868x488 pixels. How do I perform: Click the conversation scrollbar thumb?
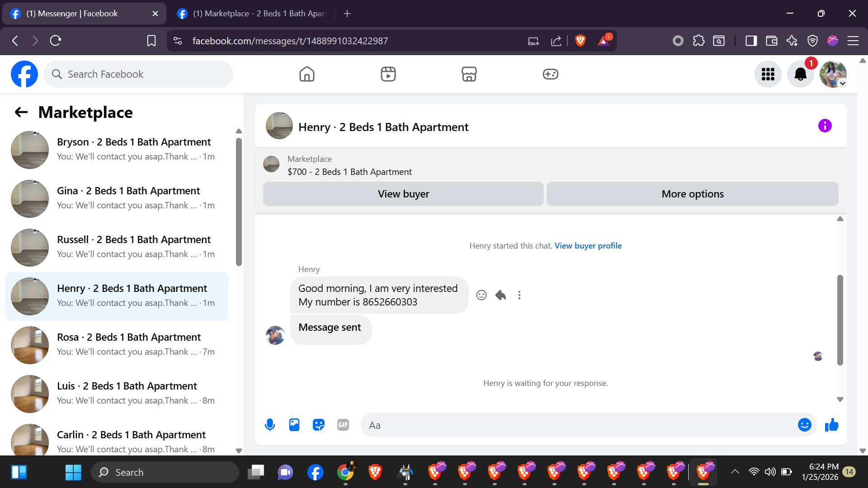(x=840, y=320)
